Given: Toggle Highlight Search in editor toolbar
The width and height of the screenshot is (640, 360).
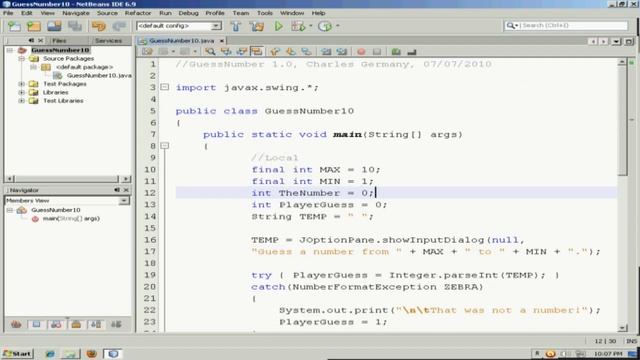Looking at the screenshot, I should [256, 52].
